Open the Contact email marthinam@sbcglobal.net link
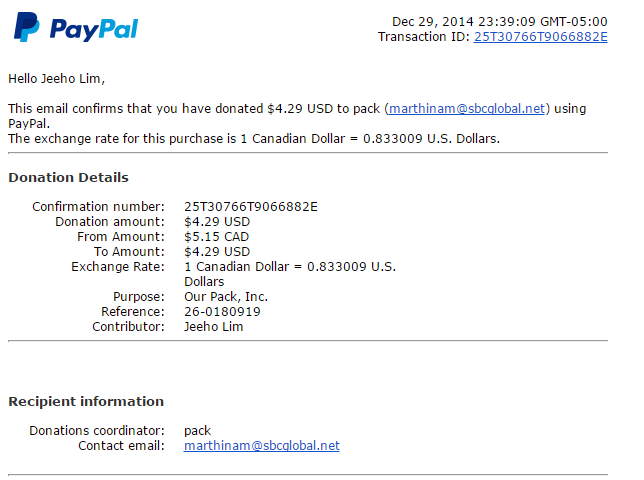This screenshot has width=644, height=480. 262,446
